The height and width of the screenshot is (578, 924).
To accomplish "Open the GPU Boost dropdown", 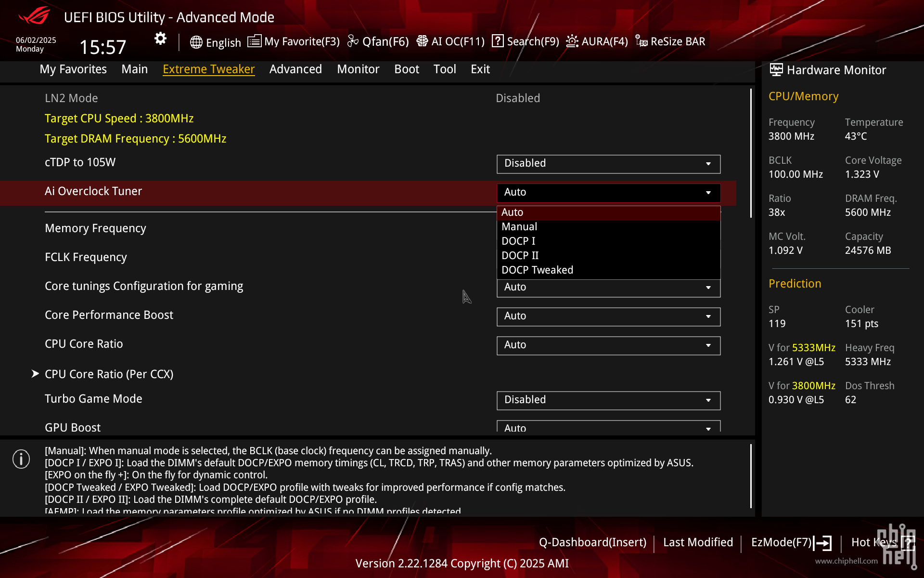I will coord(608,427).
